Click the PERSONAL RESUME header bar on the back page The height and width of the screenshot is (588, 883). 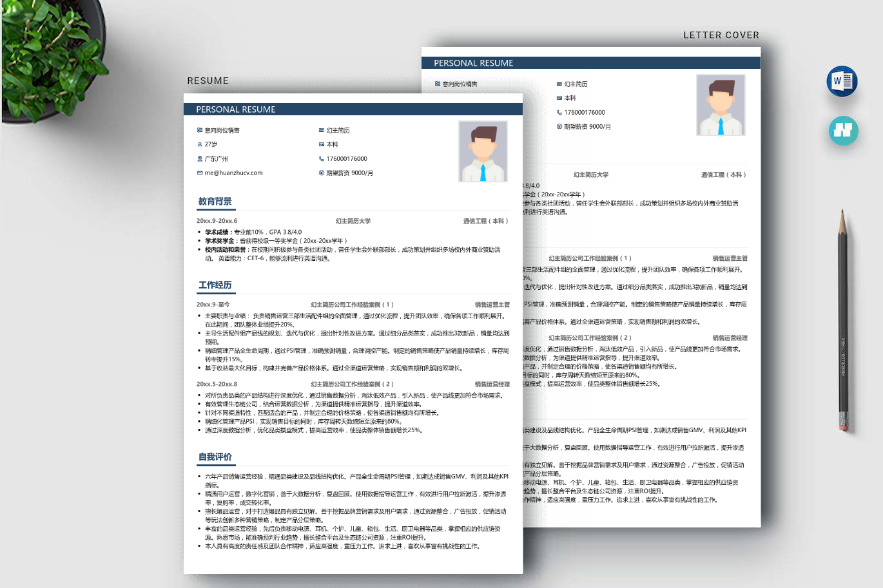pos(591,63)
